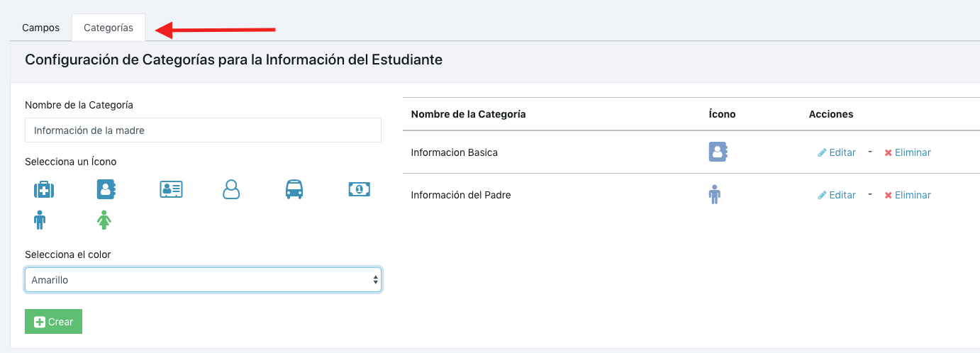Viewport: 980px width, 353px height.
Task: Choose the ID card icon
Action: tap(171, 189)
